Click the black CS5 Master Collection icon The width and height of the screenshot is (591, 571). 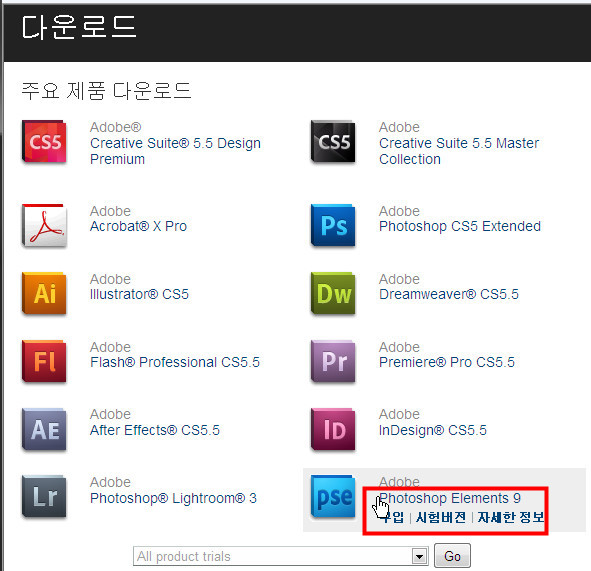333,142
